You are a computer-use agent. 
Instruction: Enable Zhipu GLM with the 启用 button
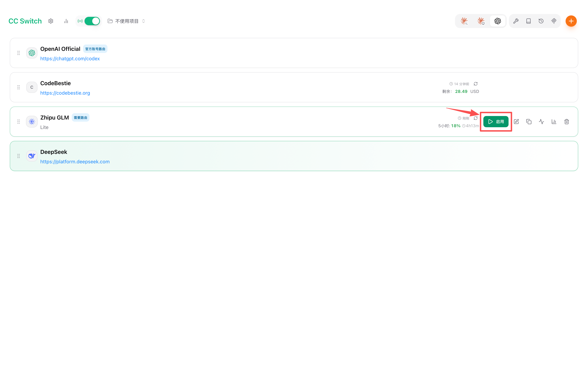[x=496, y=121]
